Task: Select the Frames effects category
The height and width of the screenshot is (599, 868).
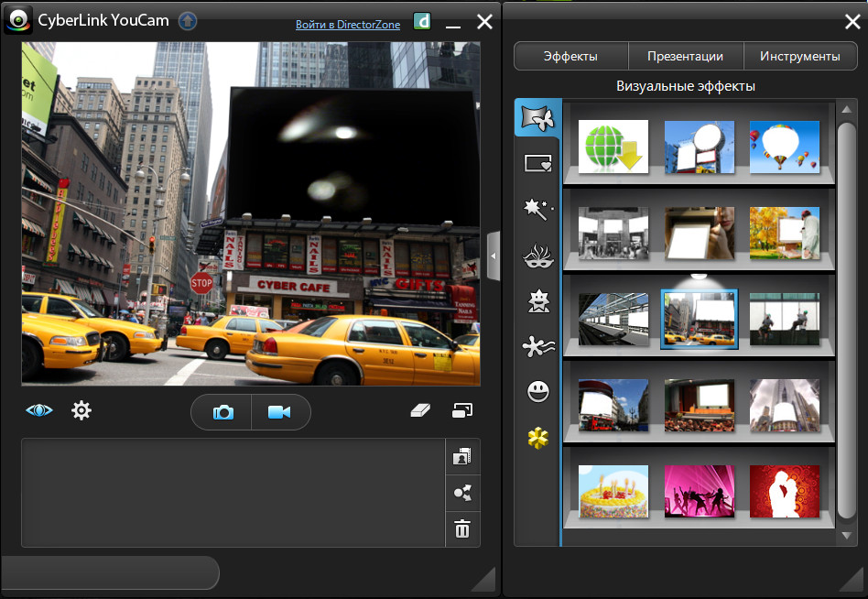Action: (x=537, y=163)
